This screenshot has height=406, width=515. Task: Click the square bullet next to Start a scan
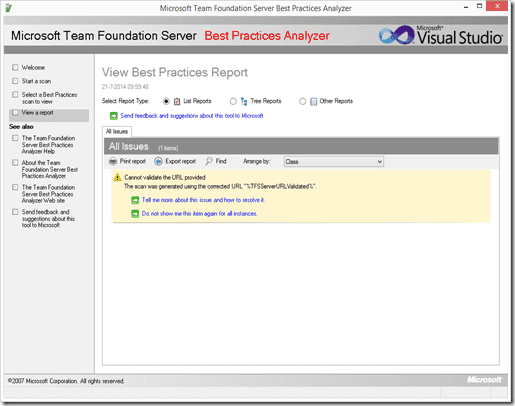(x=15, y=81)
